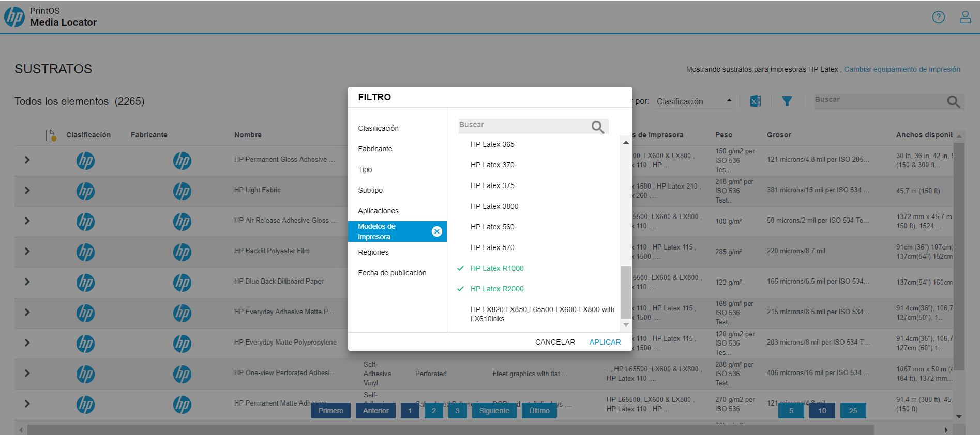Select HP Latex 570 model
This screenshot has width=980, height=435.
pyautogui.click(x=492, y=247)
